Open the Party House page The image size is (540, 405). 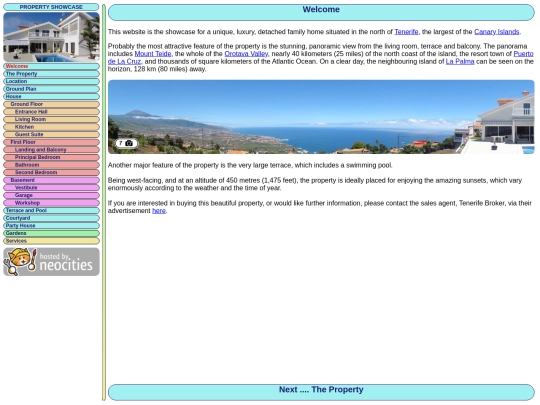[51, 226]
